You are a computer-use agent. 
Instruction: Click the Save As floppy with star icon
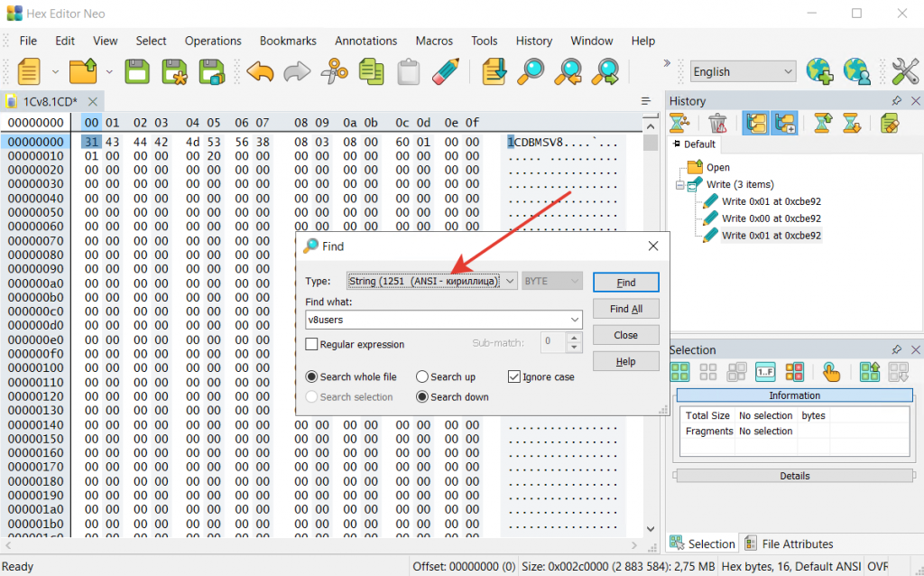click(x=174, y=72)
